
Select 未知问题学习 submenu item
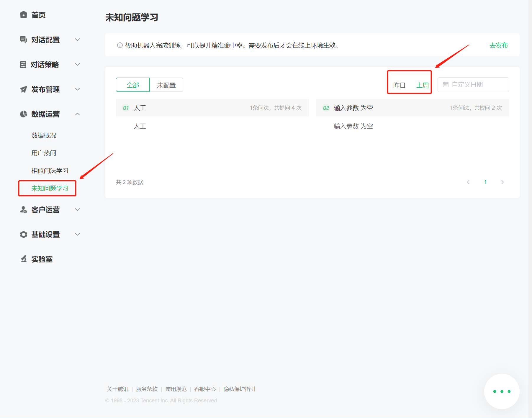click(x=50, y=188)
